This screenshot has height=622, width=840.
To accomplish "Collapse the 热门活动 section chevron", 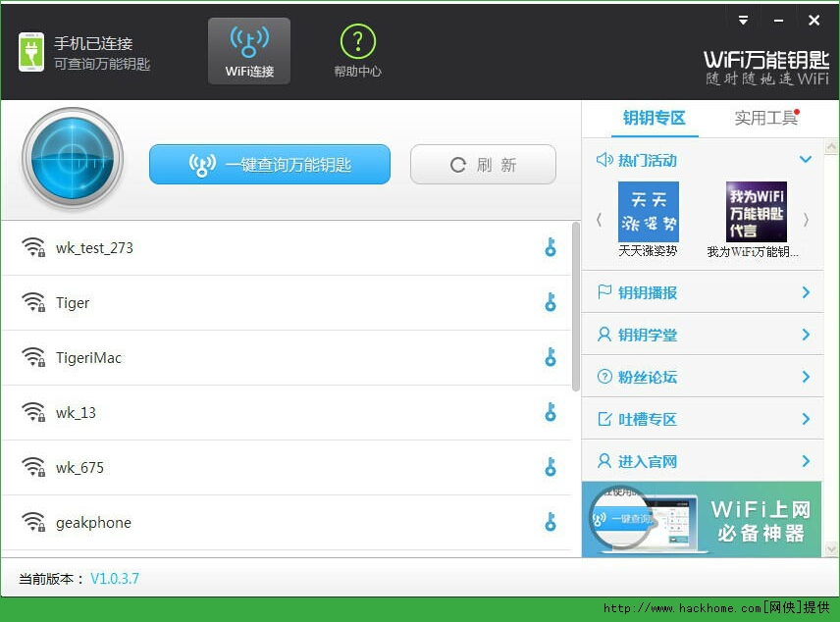I will point(806,159).
